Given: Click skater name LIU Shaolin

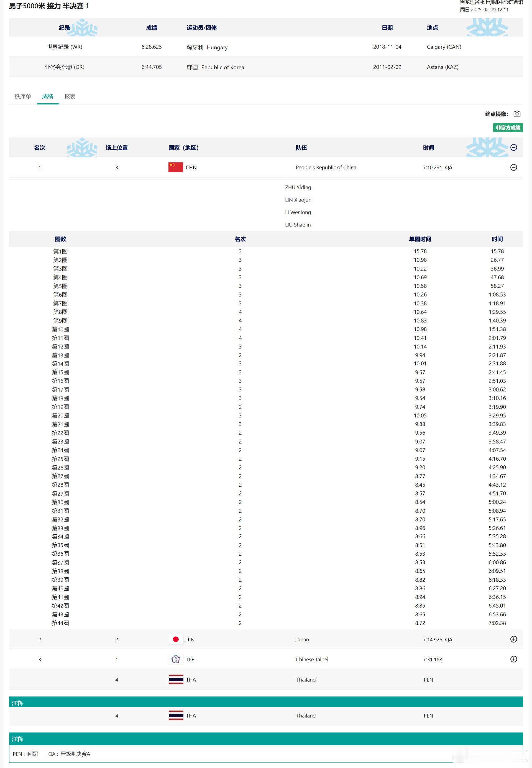Looking at the screenshot, I should [x=298, y=225].
